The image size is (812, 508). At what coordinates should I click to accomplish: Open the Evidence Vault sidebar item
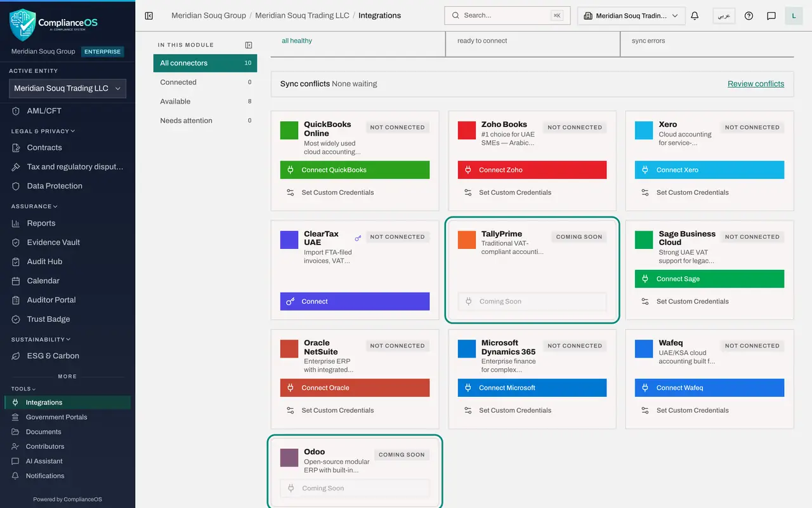click(x=67, y=243)
